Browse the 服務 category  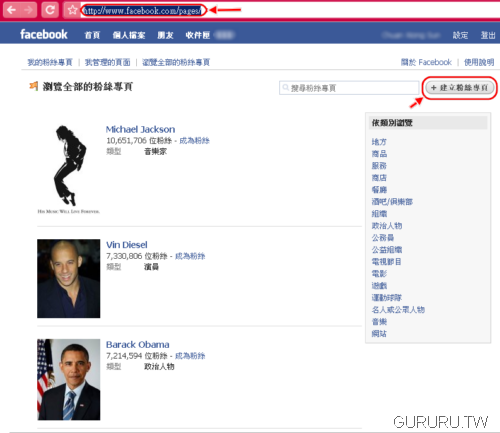click(x=379, y=166)
